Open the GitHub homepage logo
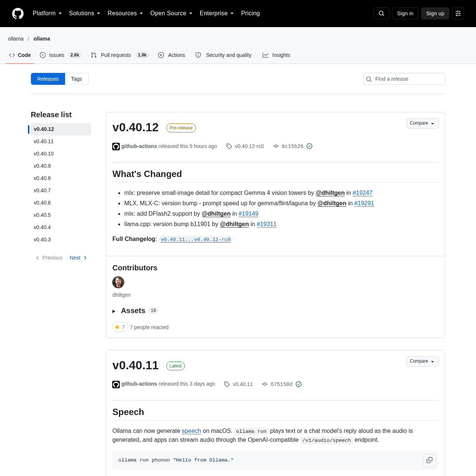476x476 pixels. click(18, 13)
